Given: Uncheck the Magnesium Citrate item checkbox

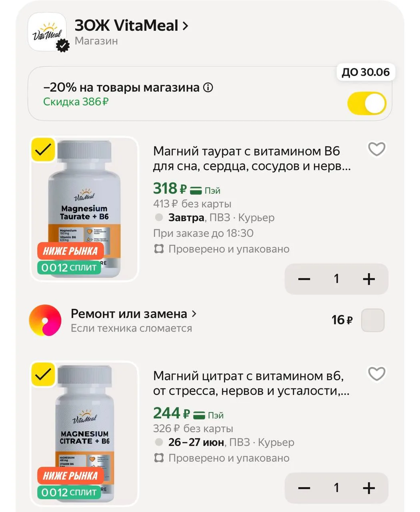Looking at the screenshot, I should click(x=43, y=375).
